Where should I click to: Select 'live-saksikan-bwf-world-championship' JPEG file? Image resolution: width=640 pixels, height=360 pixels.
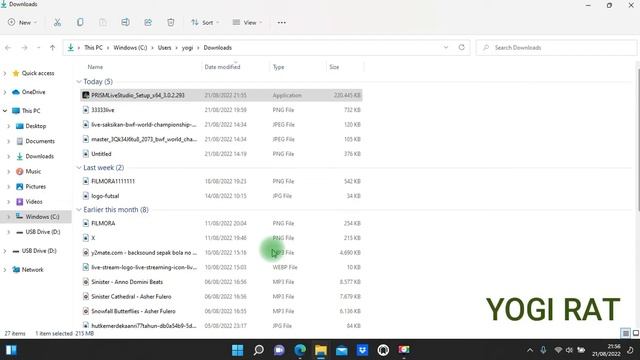(x=221, y=124)
